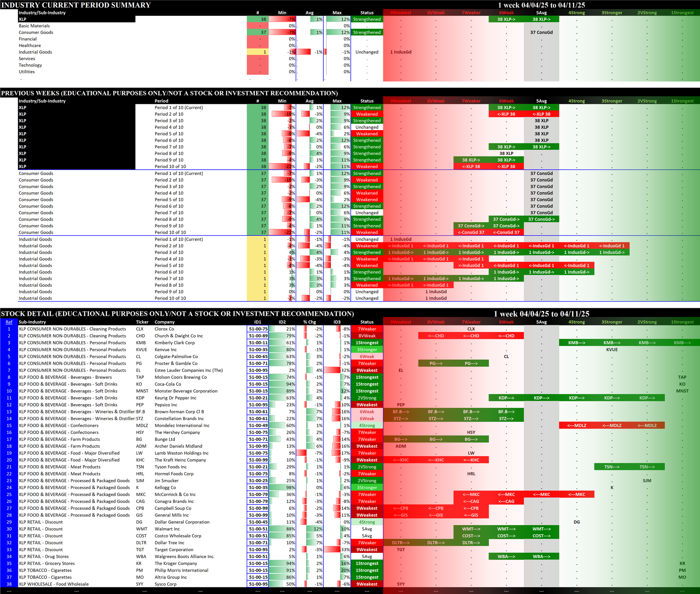This screenshot has width=700, height=594.
Task: Click the 37 ConsGd cell in the top summary
Action: 541,33
